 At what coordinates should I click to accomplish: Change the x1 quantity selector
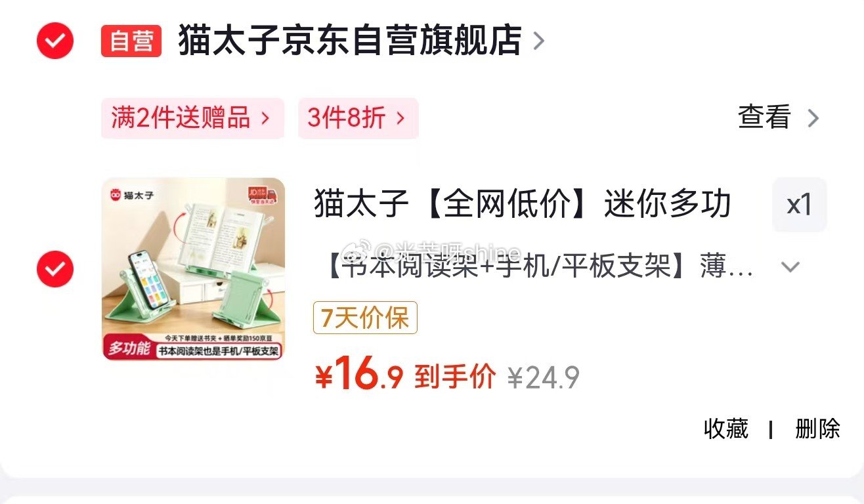click(800, 205)
